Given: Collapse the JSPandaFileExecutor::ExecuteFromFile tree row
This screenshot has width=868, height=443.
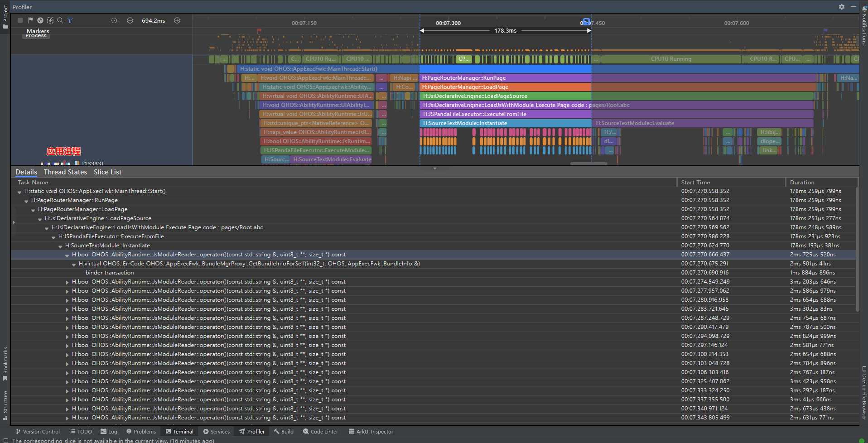Looking at the screenshot, I should (x=53, y=237).
